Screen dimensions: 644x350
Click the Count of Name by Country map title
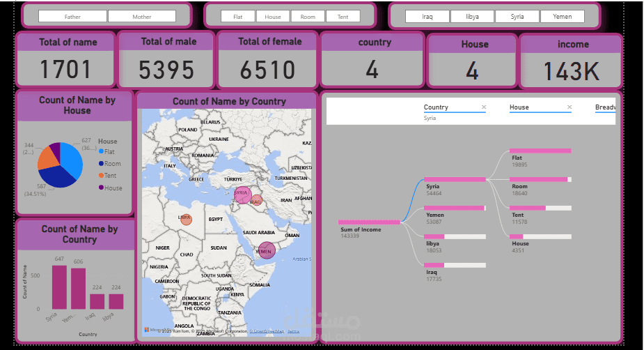tap(229, 101)
